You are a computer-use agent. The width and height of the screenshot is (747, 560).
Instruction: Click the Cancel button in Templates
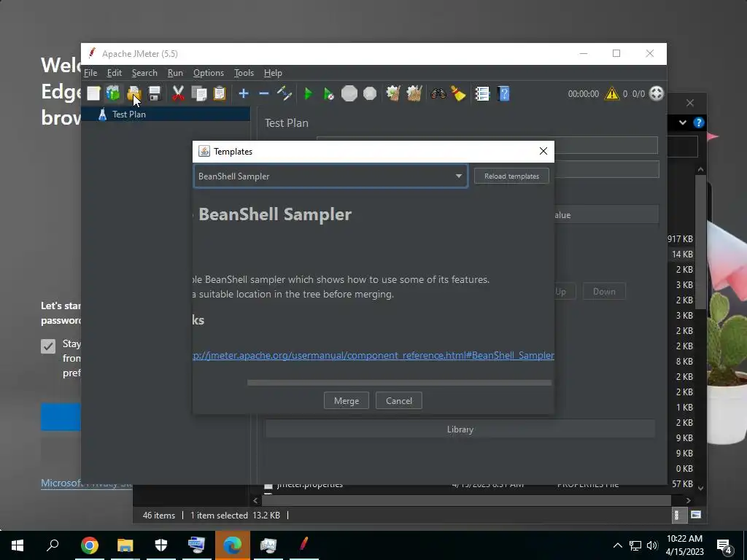pyautogui.click(x=399, y=401)
